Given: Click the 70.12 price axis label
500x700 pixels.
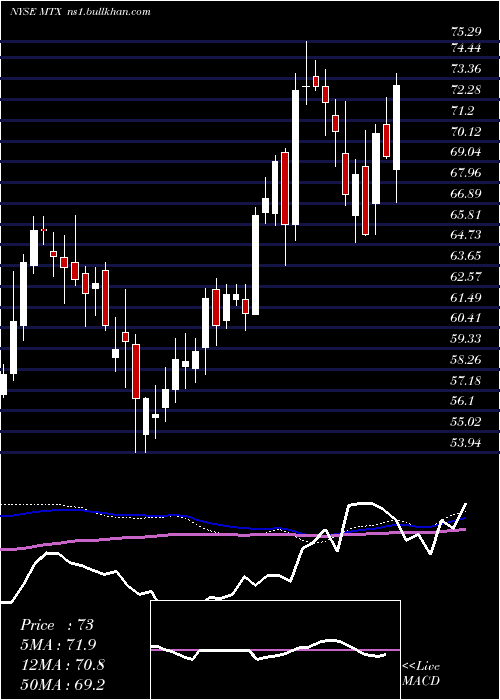Looking at the screenshot, I should tap(466, 131).
